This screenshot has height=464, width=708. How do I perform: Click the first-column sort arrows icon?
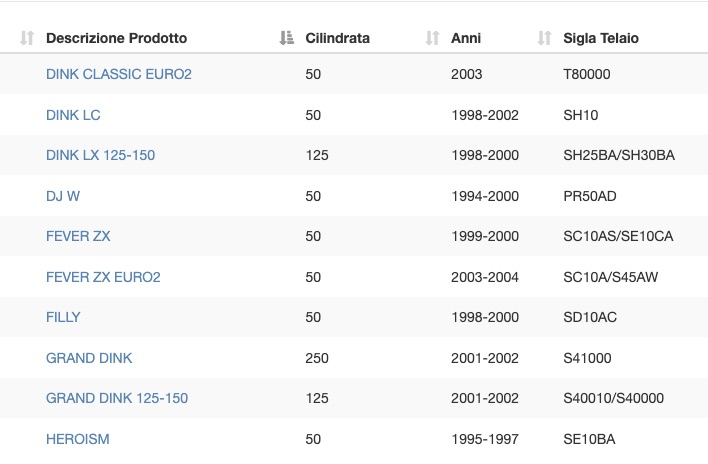pyautogui.click(x=27, y=38)
